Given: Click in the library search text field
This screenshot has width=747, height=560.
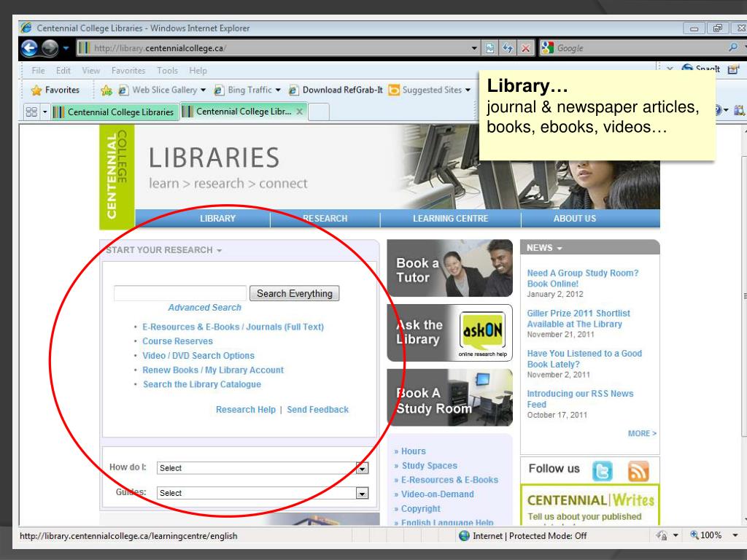Looking at the screenshot, I should [180, 293].
